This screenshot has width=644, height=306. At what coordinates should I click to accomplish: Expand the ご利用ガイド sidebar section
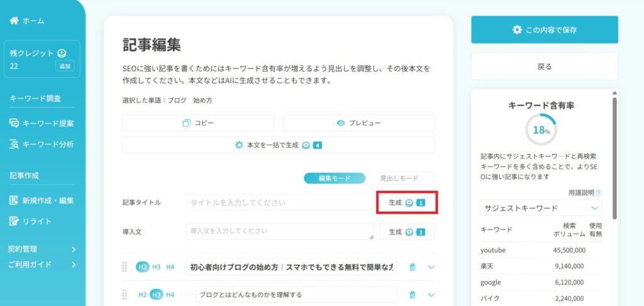[x=42, y=265]
